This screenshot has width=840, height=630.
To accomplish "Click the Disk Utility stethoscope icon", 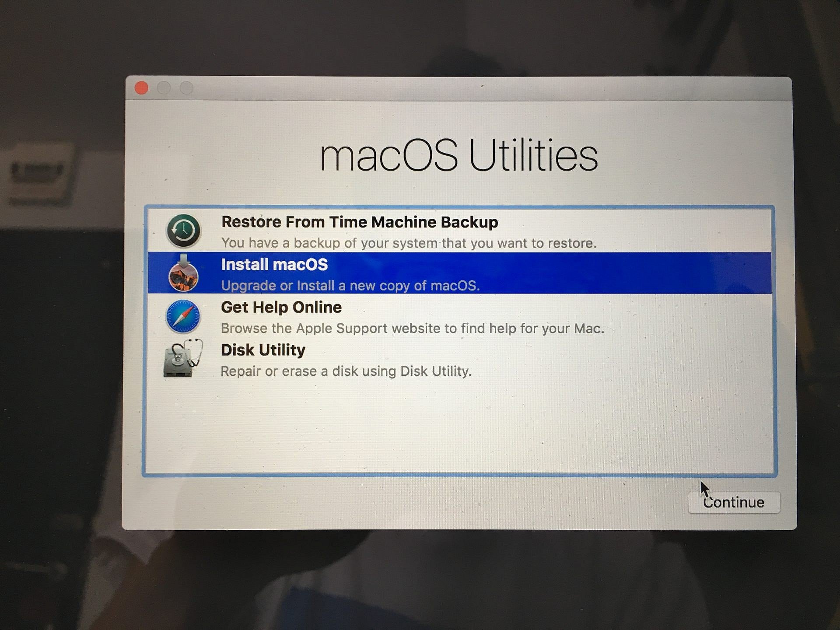I will (183, 358).
